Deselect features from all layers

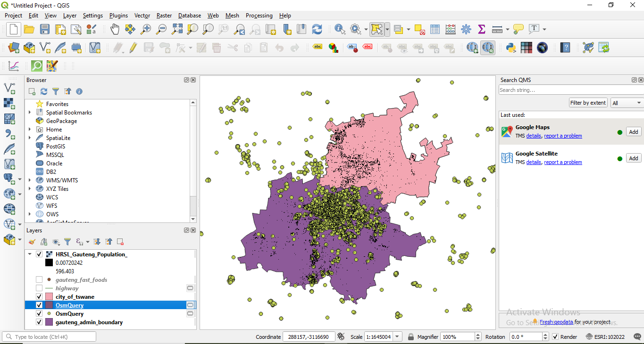[419, 29]
